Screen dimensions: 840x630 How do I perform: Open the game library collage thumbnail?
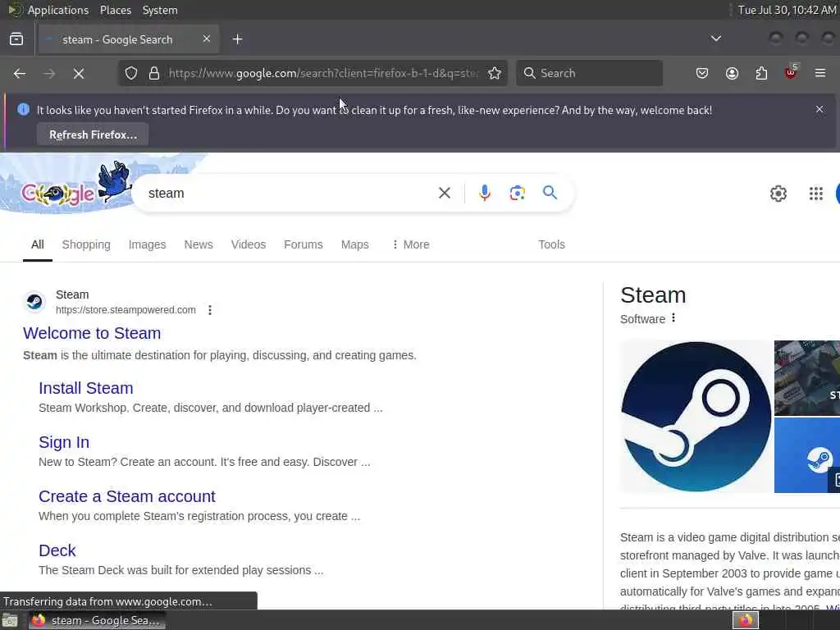(807, 377)
